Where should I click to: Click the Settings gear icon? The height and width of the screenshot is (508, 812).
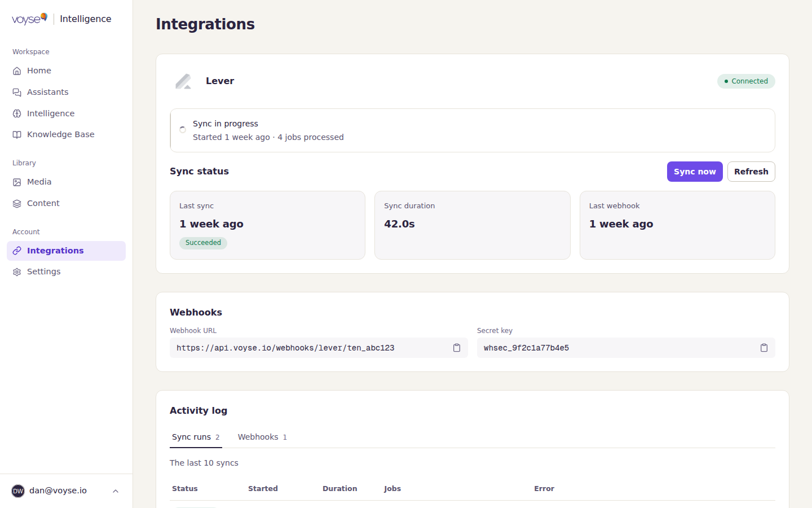[17, 272]
